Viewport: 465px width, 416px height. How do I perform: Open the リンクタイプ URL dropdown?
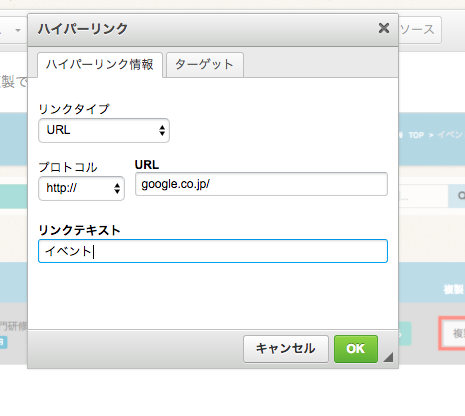pos(104,130)
